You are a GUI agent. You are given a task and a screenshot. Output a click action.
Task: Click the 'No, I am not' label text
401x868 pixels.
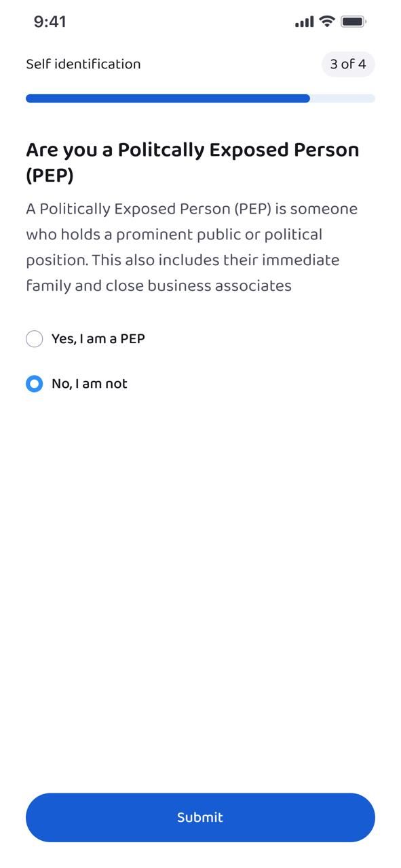click(90, 384)
